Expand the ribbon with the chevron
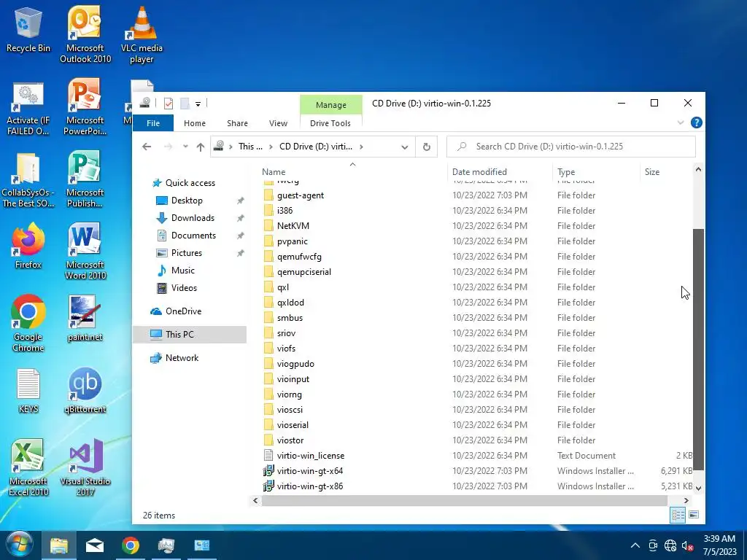 point(681,122)
